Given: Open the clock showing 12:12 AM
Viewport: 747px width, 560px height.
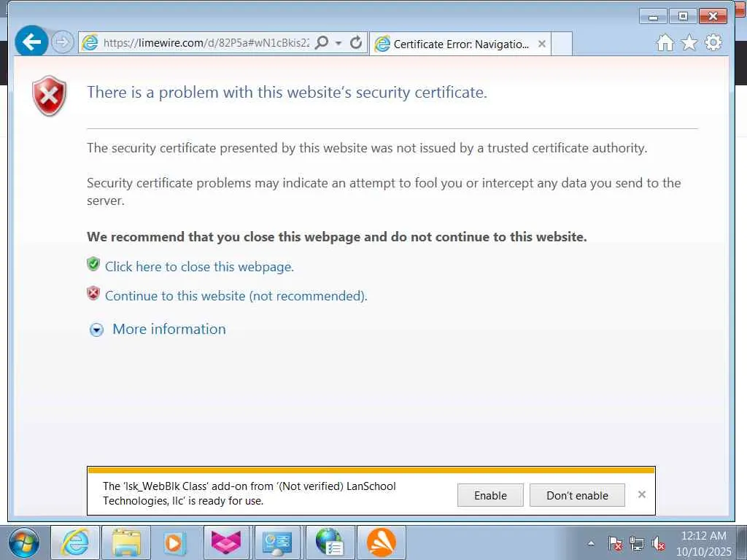Looking at the screenshot, I should 704,543.
